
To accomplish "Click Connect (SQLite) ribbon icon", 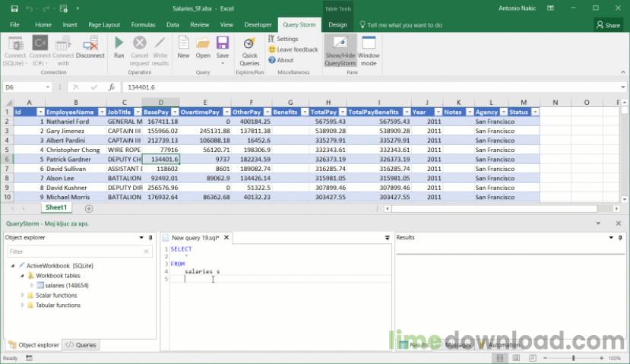I will [x=15, y=51].
